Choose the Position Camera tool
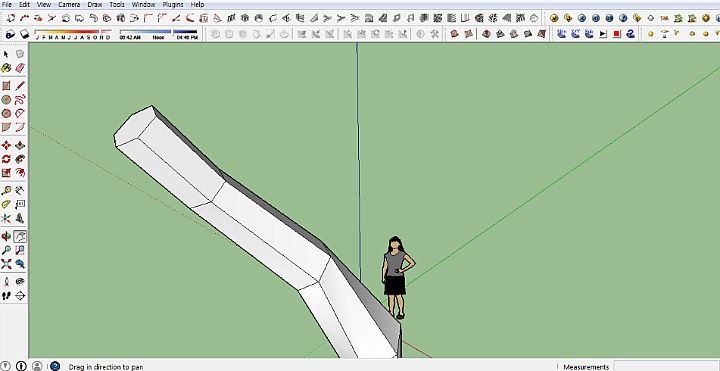 pyautogui.click(x=6, y=282)
